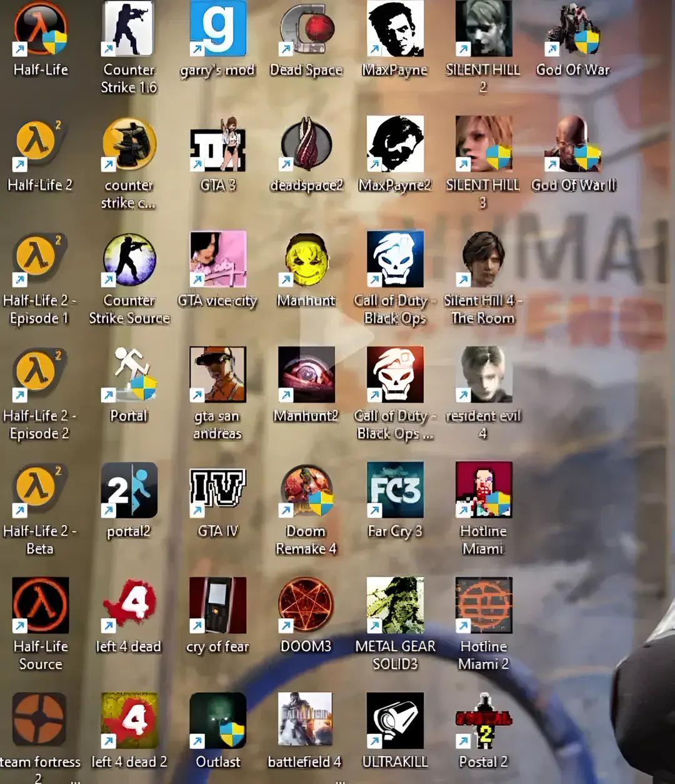Select SILENT HILL 3 icon
This screenshot has width=675, height=784.
(x=484, y=144)
